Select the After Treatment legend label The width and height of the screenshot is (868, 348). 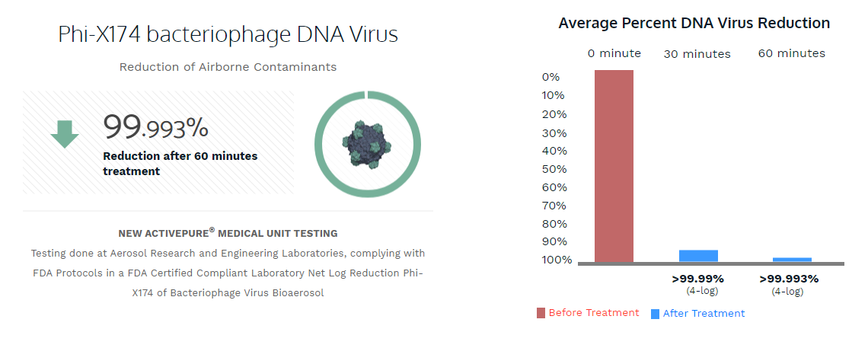[x=704, y=313]
